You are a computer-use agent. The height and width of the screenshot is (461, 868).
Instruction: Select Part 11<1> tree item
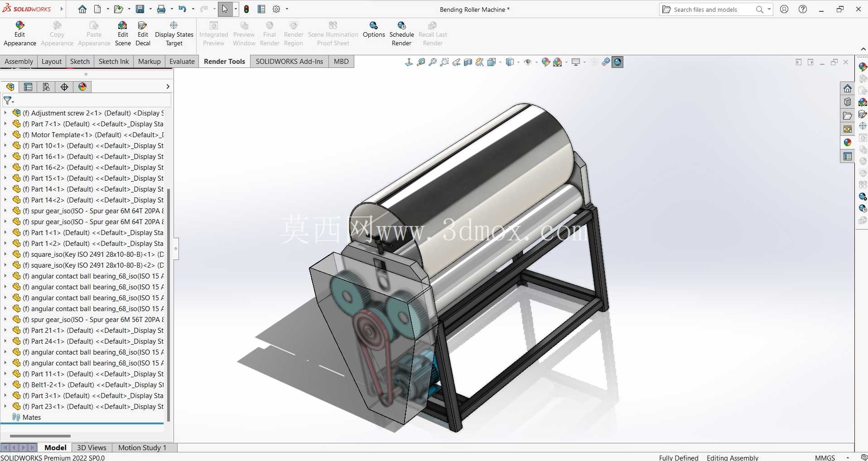(x=93, y=374)
